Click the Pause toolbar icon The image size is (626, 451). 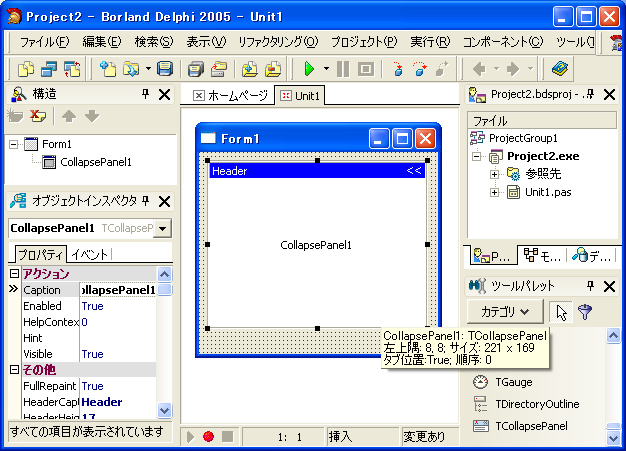[x=343, y=69]
